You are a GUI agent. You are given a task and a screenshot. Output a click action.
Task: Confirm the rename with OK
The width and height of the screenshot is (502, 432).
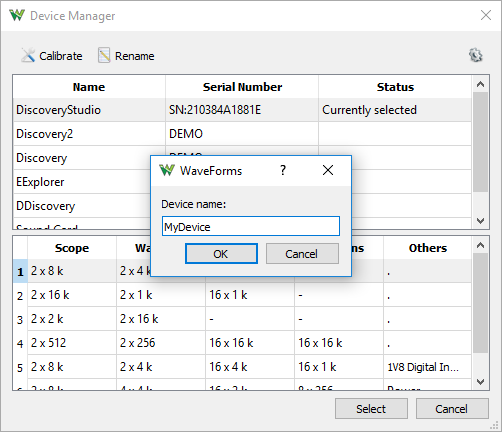pos(221,254)
